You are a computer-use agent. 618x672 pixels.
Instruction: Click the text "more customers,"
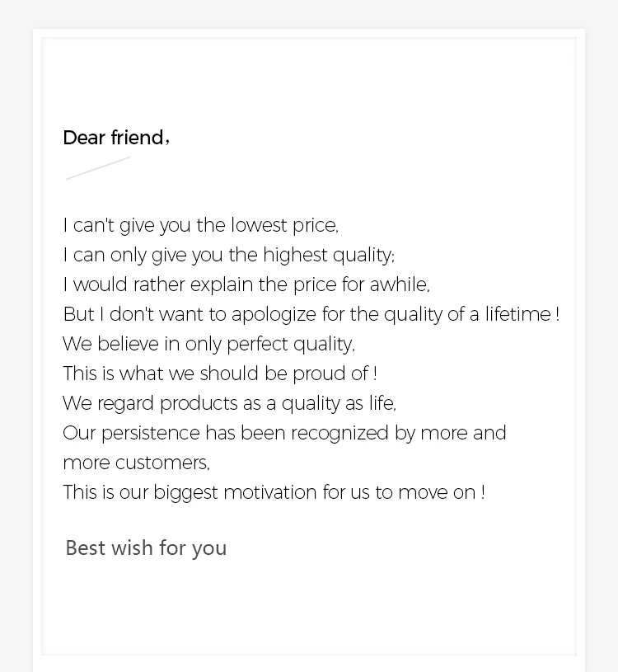pyautogui.click(x=136, y=463)
